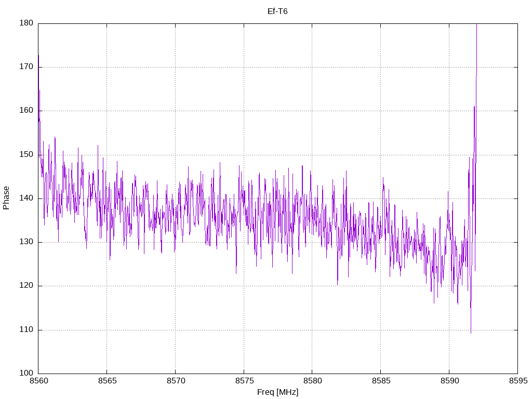
Task: Click the 8570 x-axis tick label
Action: tap(175, 381)
